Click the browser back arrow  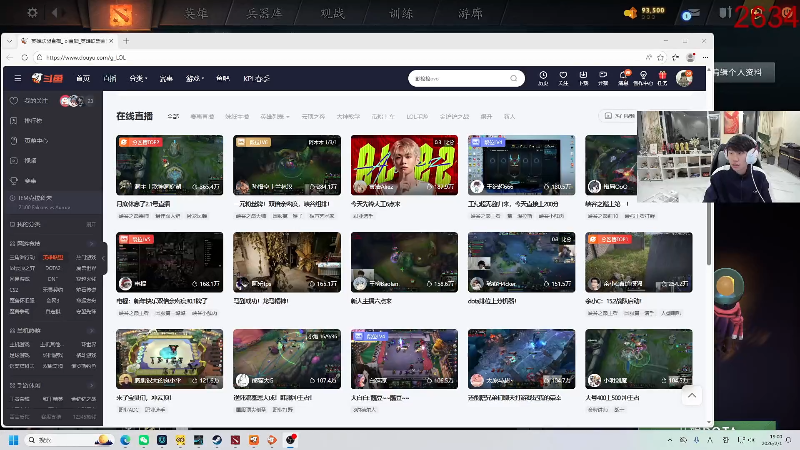tap(10, 58)
